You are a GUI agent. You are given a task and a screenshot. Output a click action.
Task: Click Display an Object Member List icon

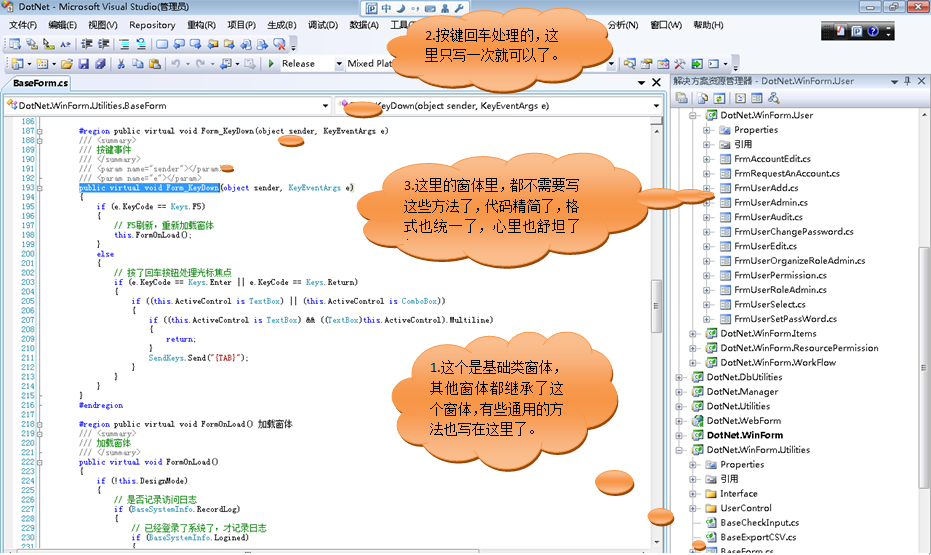click(14, 43)
